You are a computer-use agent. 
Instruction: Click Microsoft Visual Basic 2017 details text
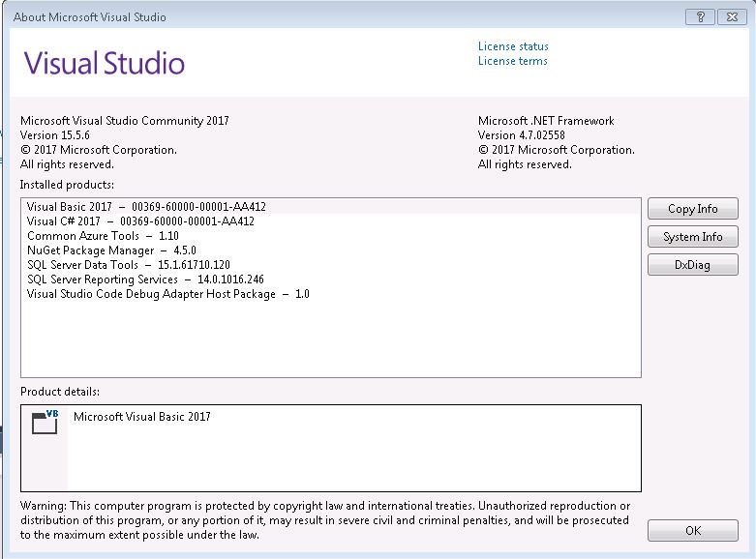(x=142, y=417)
